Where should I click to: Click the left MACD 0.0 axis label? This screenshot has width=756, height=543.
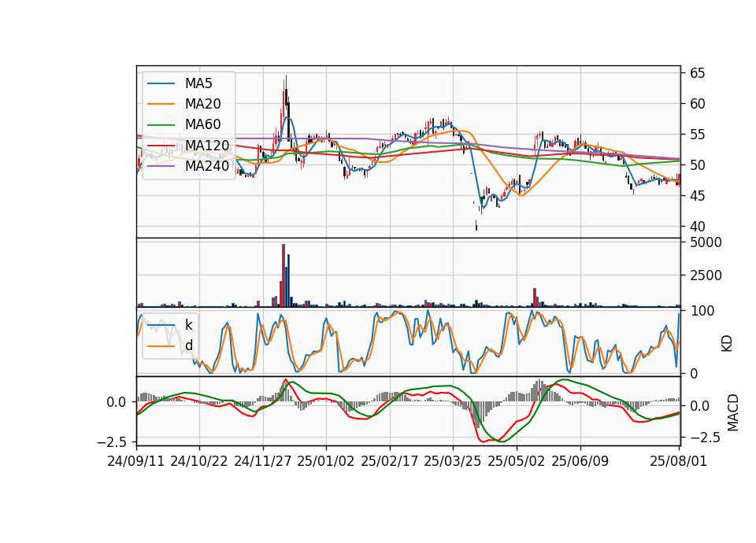click(x=117, y=402)
